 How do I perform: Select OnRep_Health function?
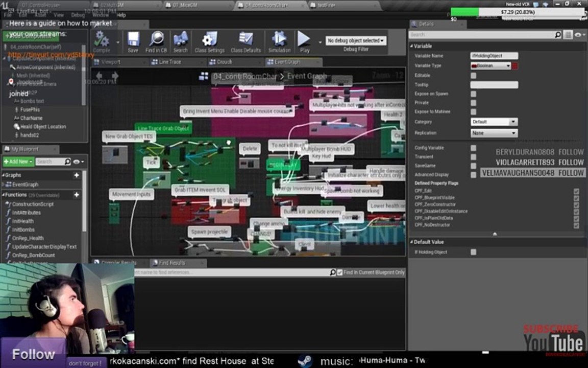point(28,238)
